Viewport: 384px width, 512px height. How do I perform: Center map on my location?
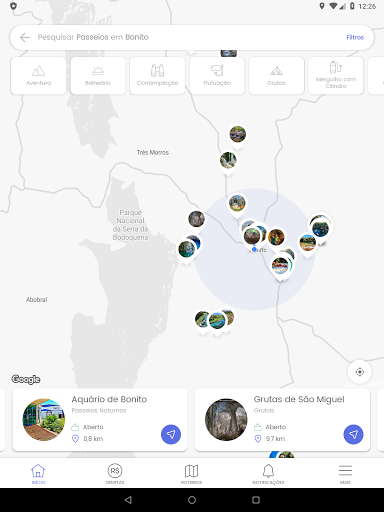coord(360,372)
